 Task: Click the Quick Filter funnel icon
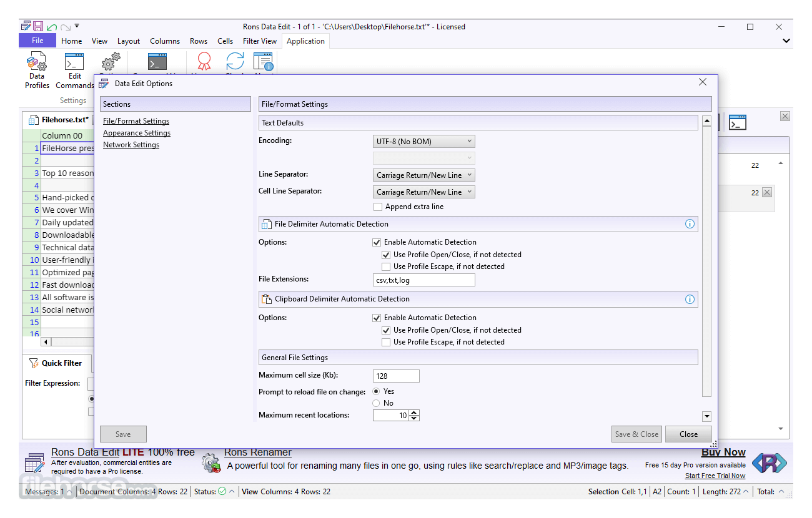click(34, 363)
